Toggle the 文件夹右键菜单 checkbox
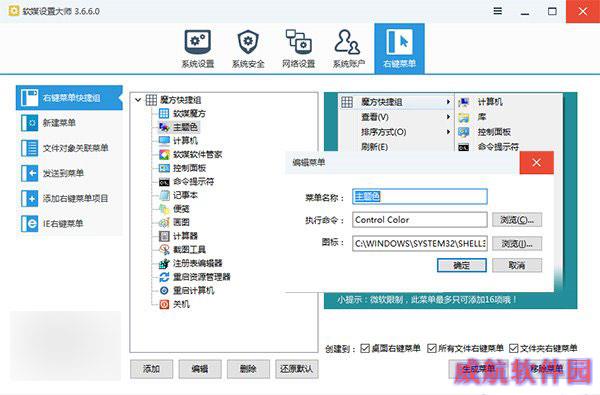Screen dimensions: 600x395 click(x=514, y=348)
